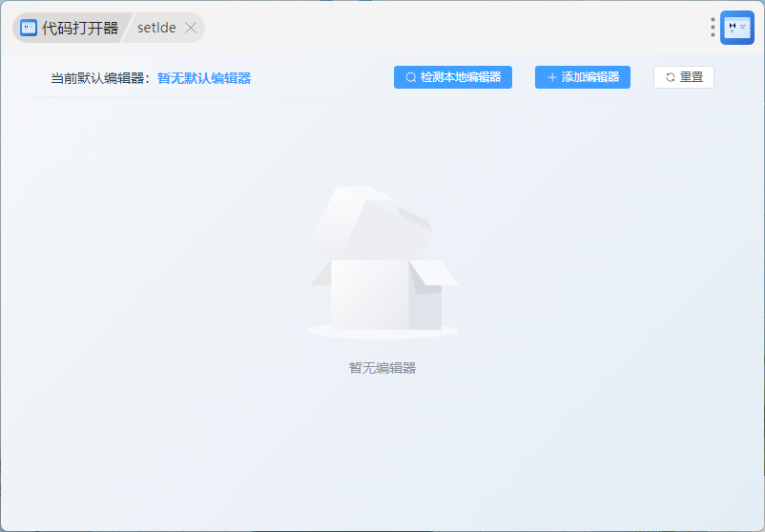Click 检测本地编辑器 to detect local editors
Image resolution: width=765 pixels, height=532 pixels.
(453, 77)
